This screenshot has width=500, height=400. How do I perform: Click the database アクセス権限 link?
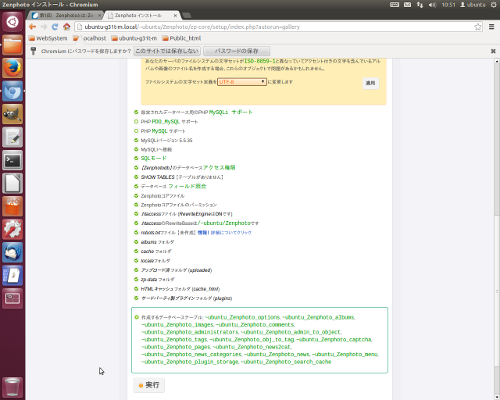click(219, 168)
